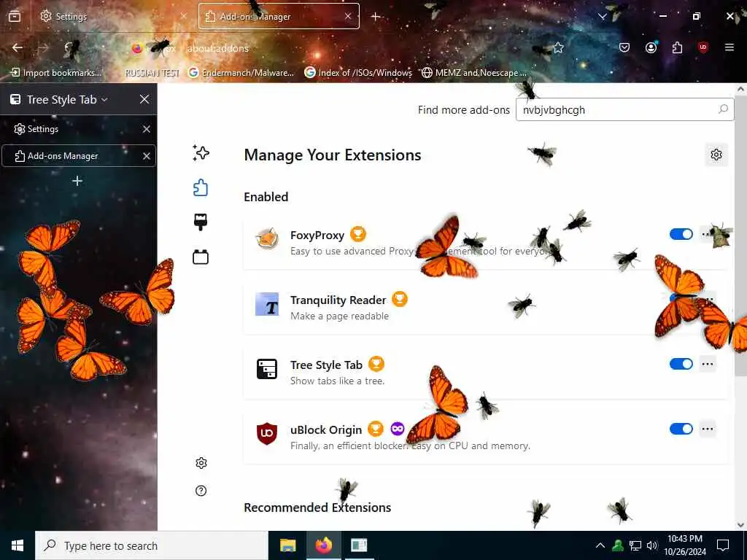Click the uBlock Origin shield icon
The width and height of the screenshot is (747, 560).
(x=267, y=433)
